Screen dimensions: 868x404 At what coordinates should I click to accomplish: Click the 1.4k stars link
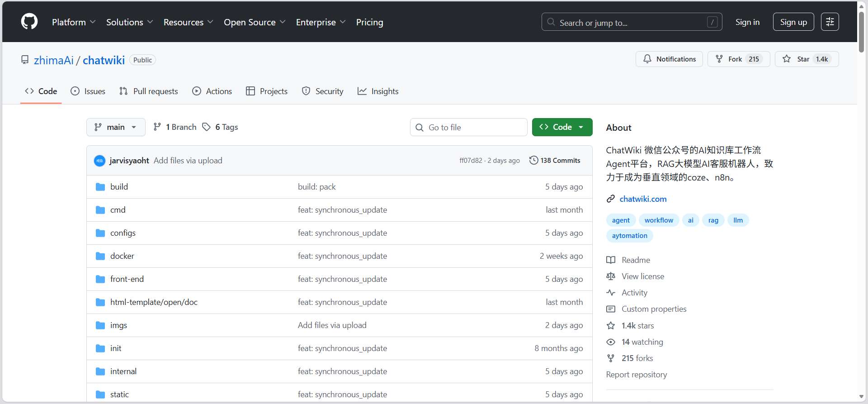click(x=637, y=326)
